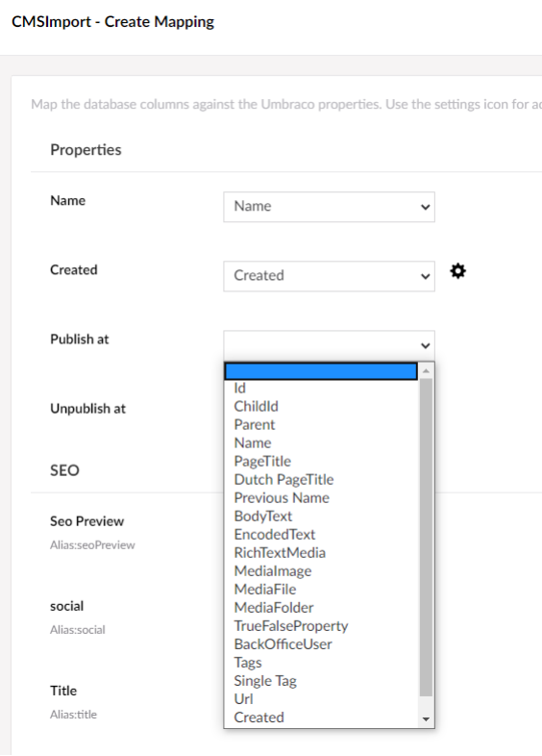The width and height of the screenshot is (542, 756).
Task: Select BackOfficeUser option
Action: [x=321, y=644]
